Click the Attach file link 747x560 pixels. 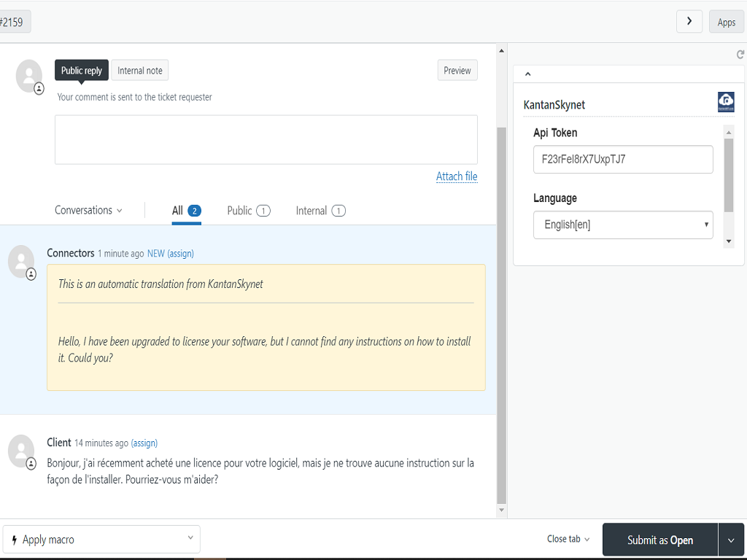coord(457,176)
